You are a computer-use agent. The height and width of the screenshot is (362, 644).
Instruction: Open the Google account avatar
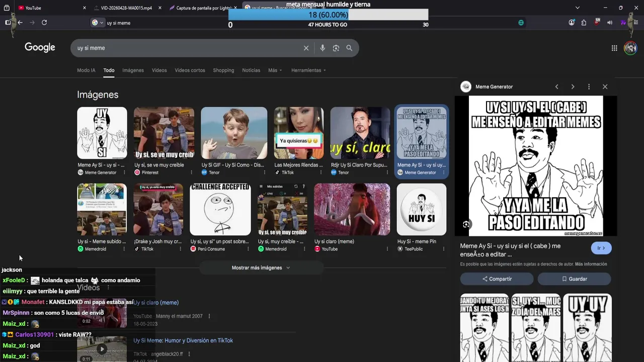[x=630, y=48]
